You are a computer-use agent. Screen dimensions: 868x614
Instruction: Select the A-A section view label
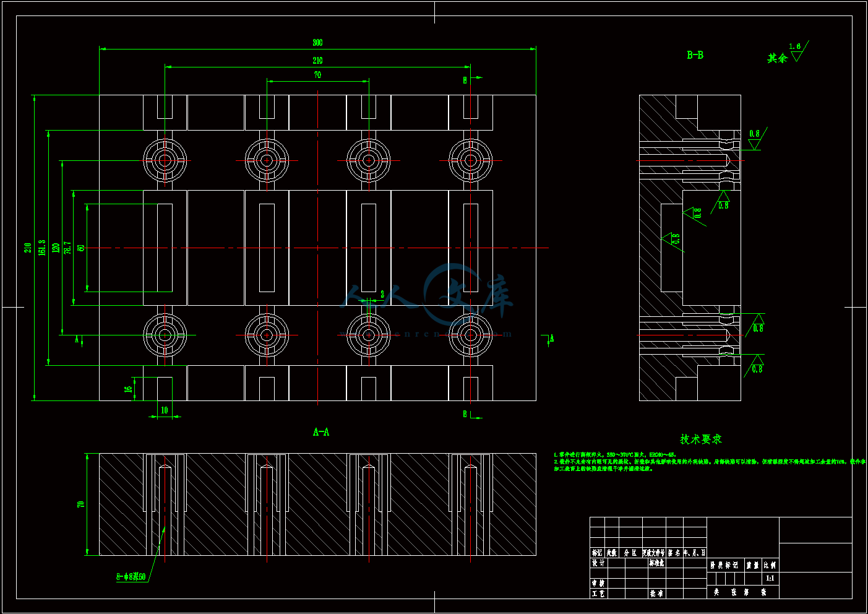coord(321,432)
